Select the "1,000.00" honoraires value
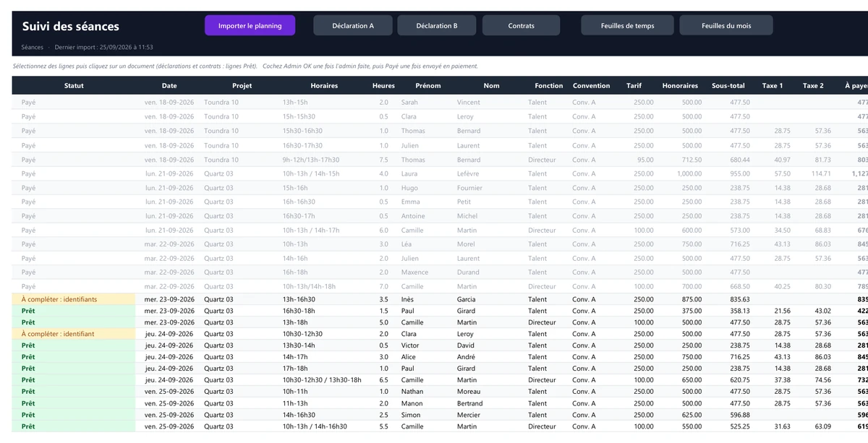This screenshot has width=868, height=443. point(689,173)
